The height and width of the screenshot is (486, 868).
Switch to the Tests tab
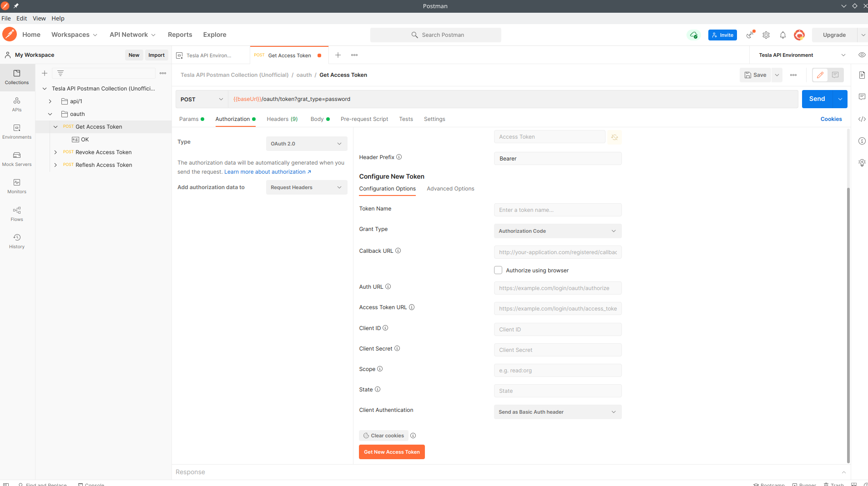pyautogui.click(x=406, y=119)
